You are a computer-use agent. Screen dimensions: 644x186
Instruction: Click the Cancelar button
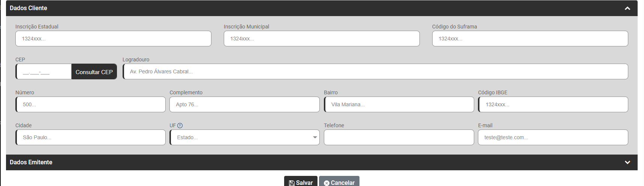(339, 182)
